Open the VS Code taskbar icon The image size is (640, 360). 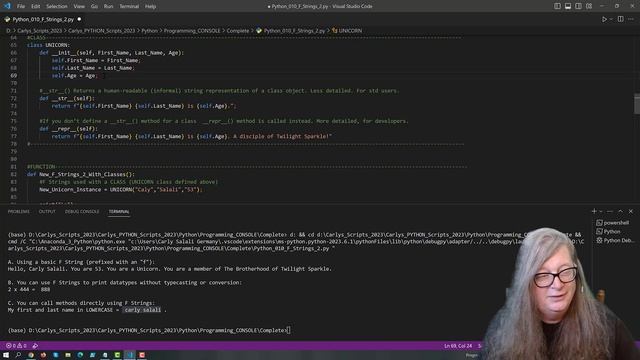[x=130, y=355]
